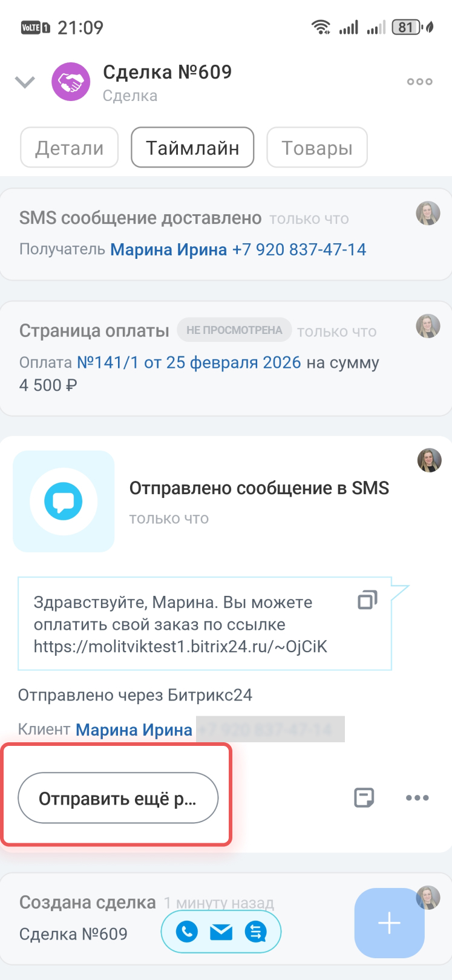Tap the blue plus add button
Viewport: 452px width, 980px height.
(389, 923)
